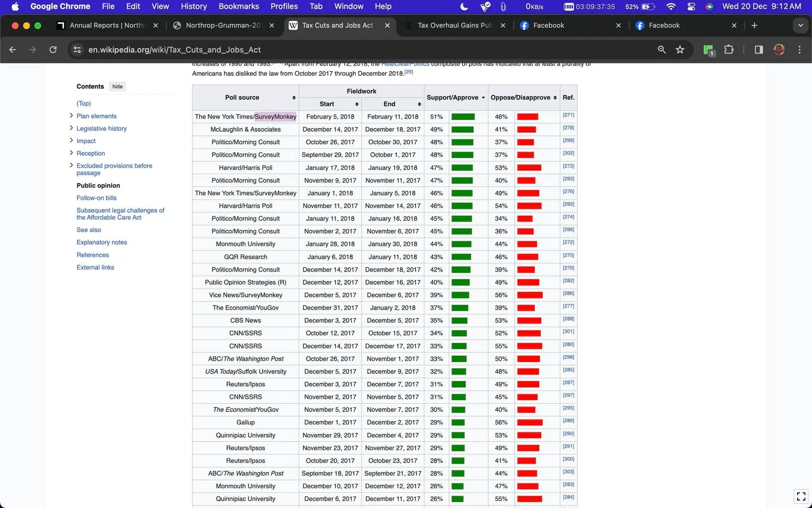This screenshot has width=812, height=508.
Task: Click inside the address bar
Action: 211,50
